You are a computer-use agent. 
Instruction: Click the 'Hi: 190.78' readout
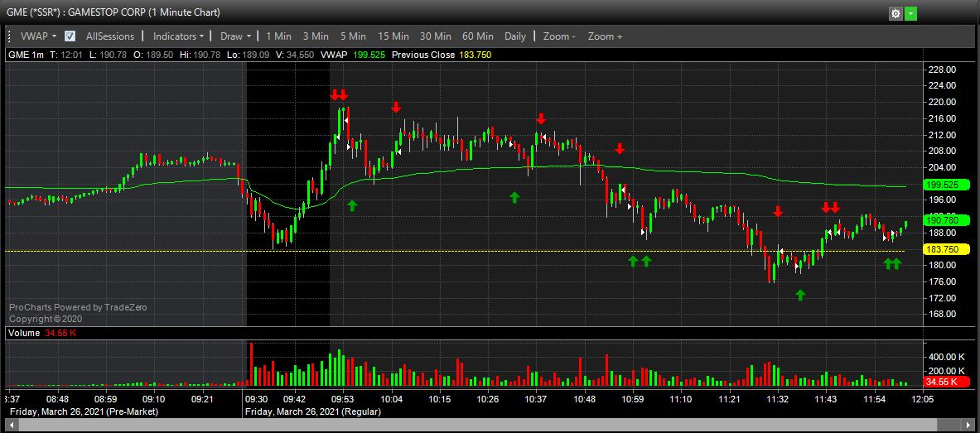pyautogui.click(x=200, y=55)
